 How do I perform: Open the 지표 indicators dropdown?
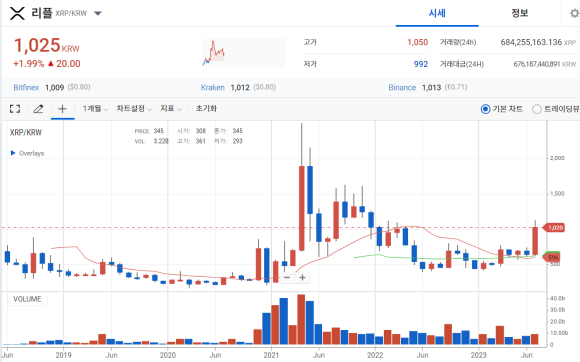(x=171, y=109)
